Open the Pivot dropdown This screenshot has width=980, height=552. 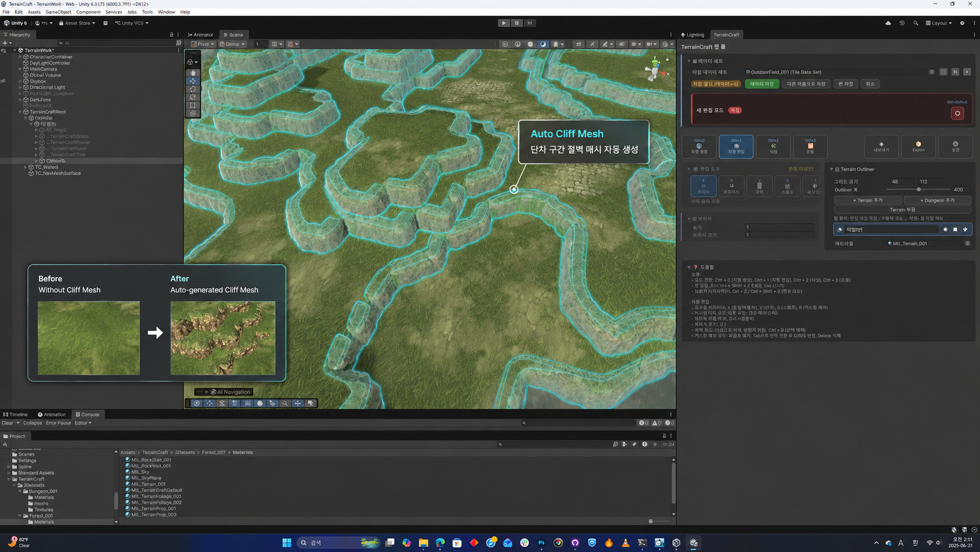coord(203,44)
